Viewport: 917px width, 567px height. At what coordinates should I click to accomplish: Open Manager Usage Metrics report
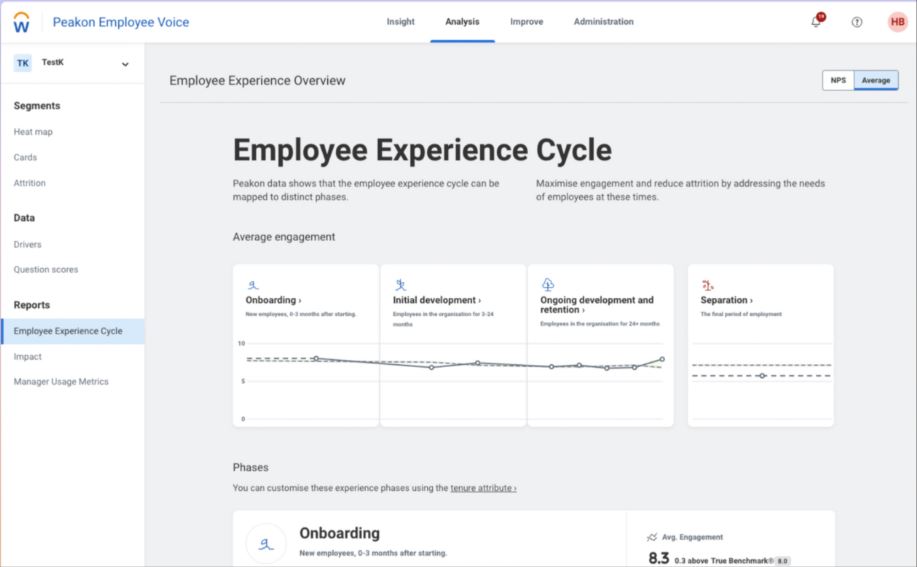pos(61,382)
